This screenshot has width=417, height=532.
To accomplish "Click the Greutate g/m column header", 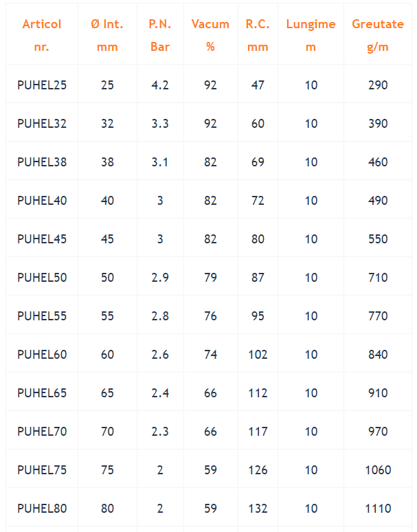I will (378, 35).
